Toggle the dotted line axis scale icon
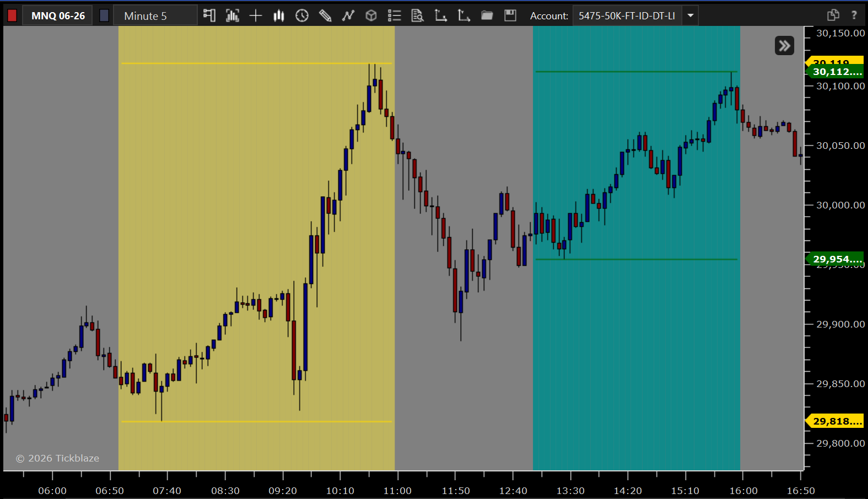The height and width of the screenshot is (499, 868). coord(464,15)
